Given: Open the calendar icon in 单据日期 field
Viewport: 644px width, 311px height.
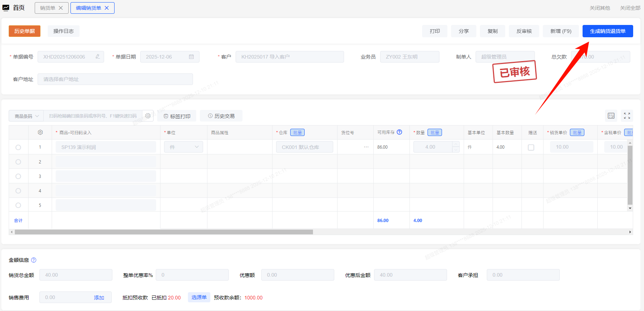Looking at the screenshot, I should pyautogui.click(x=192, y=57).
